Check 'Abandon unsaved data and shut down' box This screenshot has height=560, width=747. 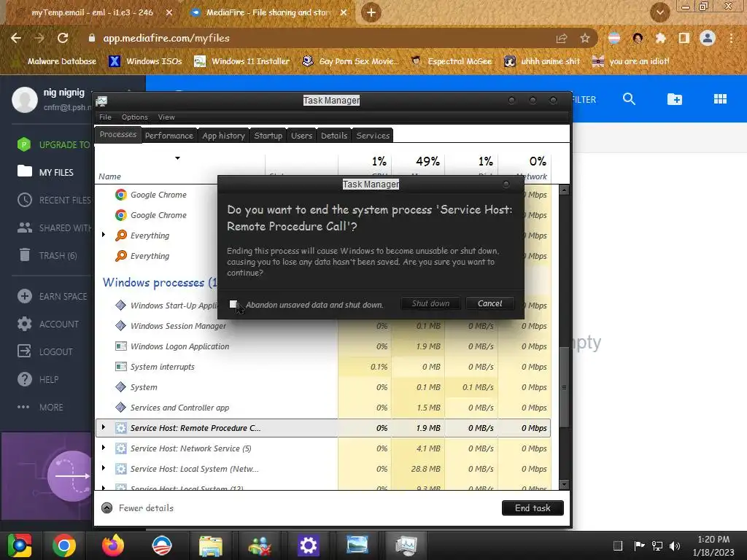[233, 304]
